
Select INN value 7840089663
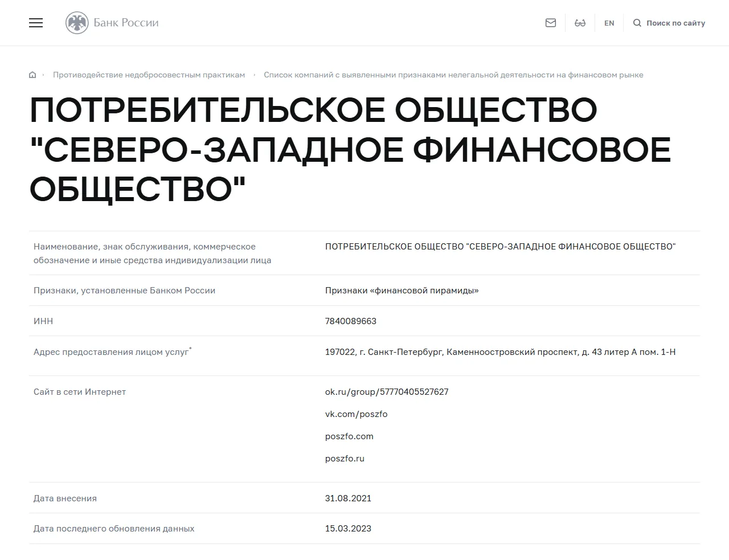(351, 321)
